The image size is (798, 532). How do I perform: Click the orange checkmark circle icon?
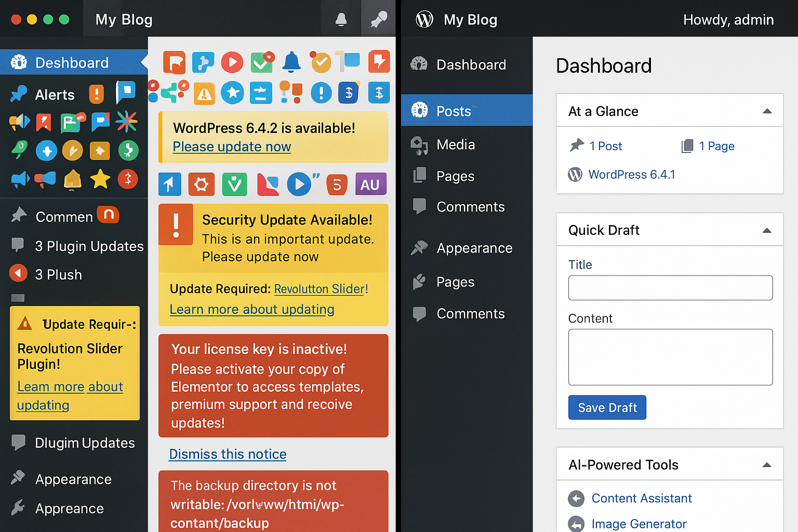[321, 62]
